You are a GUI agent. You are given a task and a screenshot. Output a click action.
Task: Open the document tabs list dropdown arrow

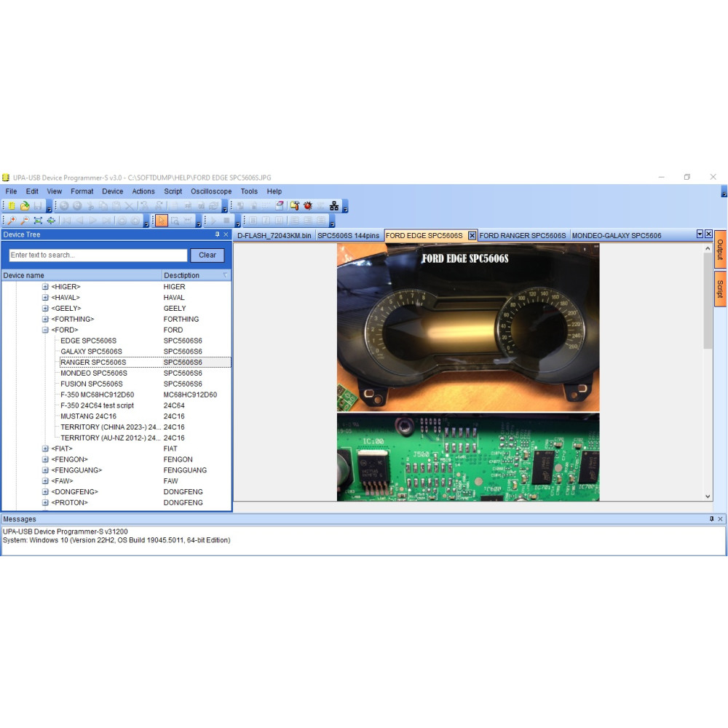coord(700,234)
